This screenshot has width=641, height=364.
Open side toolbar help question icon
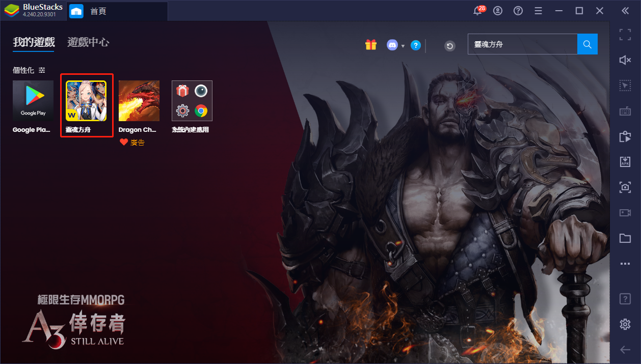[x=625, y=299]
